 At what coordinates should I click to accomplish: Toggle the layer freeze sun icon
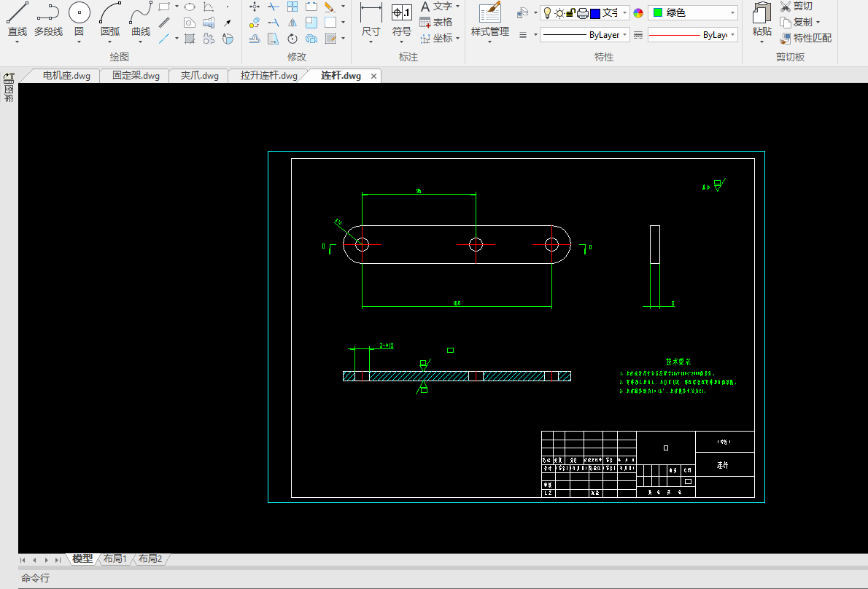559,13
